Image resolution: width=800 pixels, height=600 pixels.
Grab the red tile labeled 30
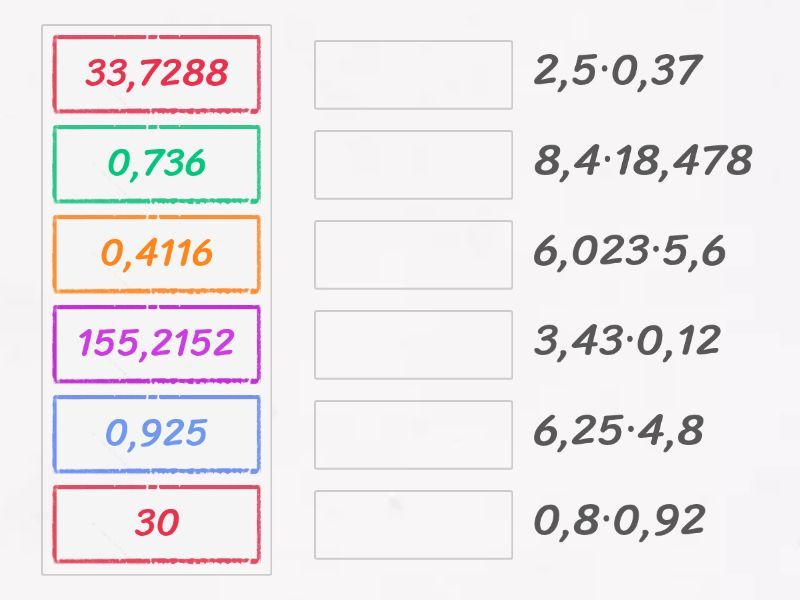[156, 524]
